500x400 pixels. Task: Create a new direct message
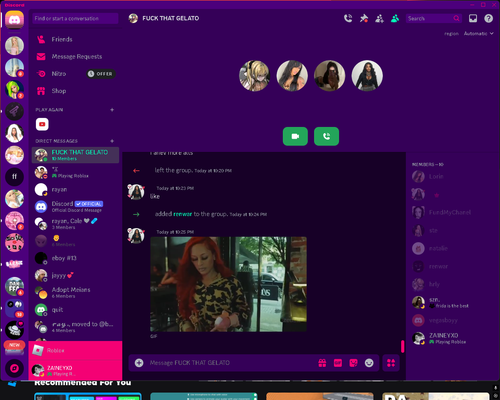click(112, 141)
